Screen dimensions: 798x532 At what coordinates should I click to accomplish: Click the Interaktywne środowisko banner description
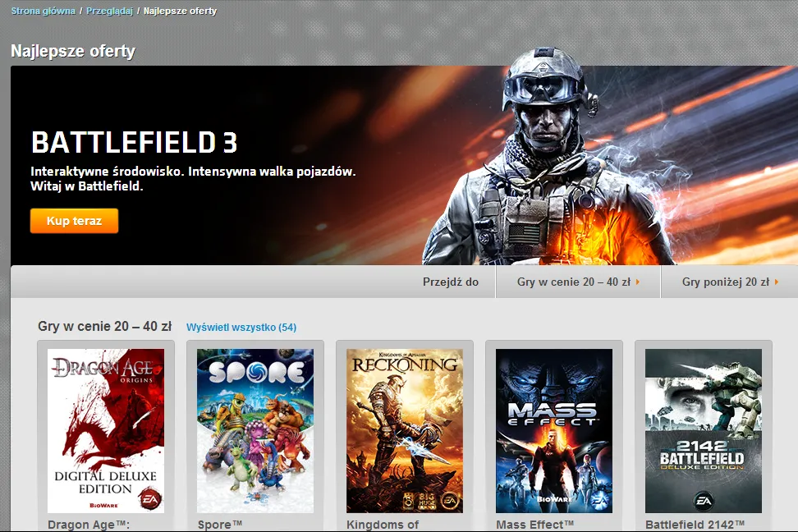tap(193, 179)
